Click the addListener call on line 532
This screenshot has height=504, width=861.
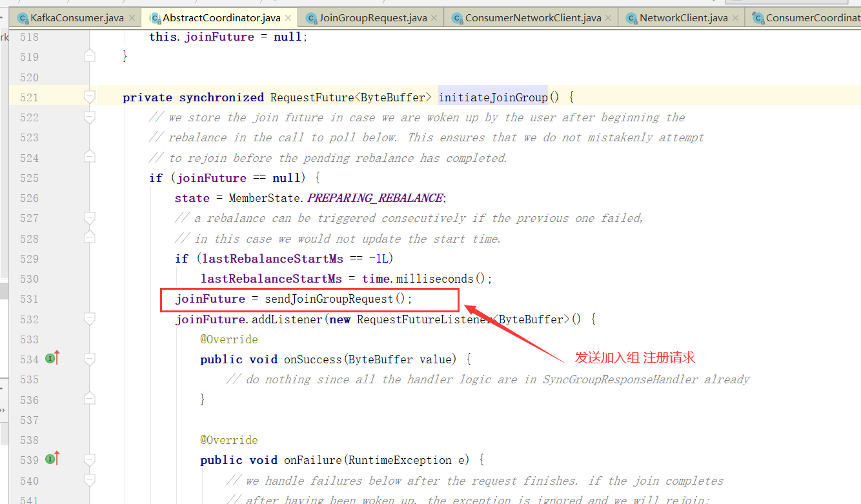(287, 319)
